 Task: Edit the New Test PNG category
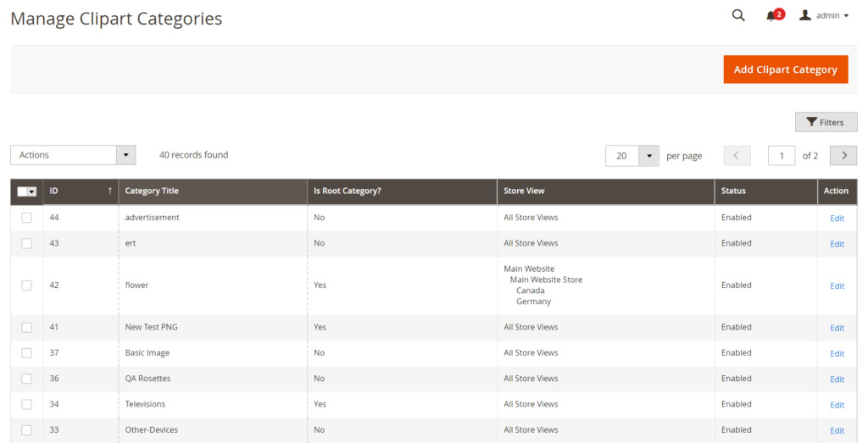[837, 328]
